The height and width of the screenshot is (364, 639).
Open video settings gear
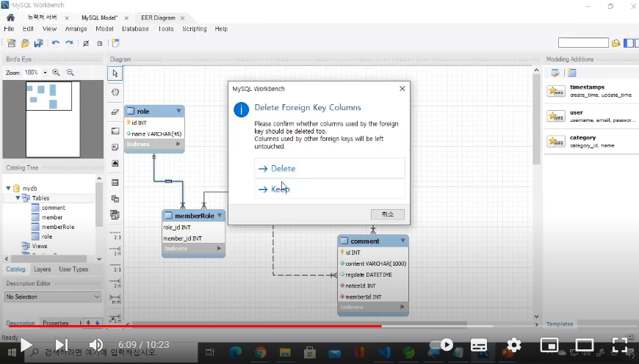coord(514,345)
